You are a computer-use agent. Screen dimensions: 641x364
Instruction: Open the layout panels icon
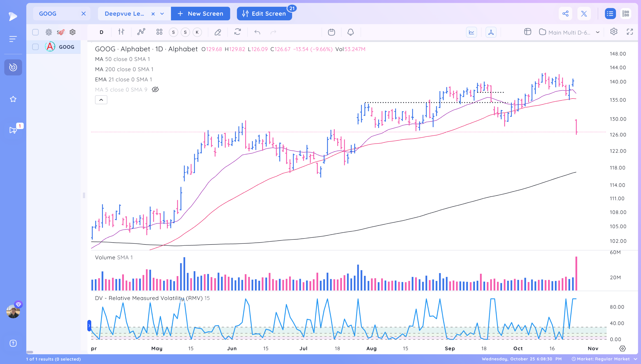528,32
